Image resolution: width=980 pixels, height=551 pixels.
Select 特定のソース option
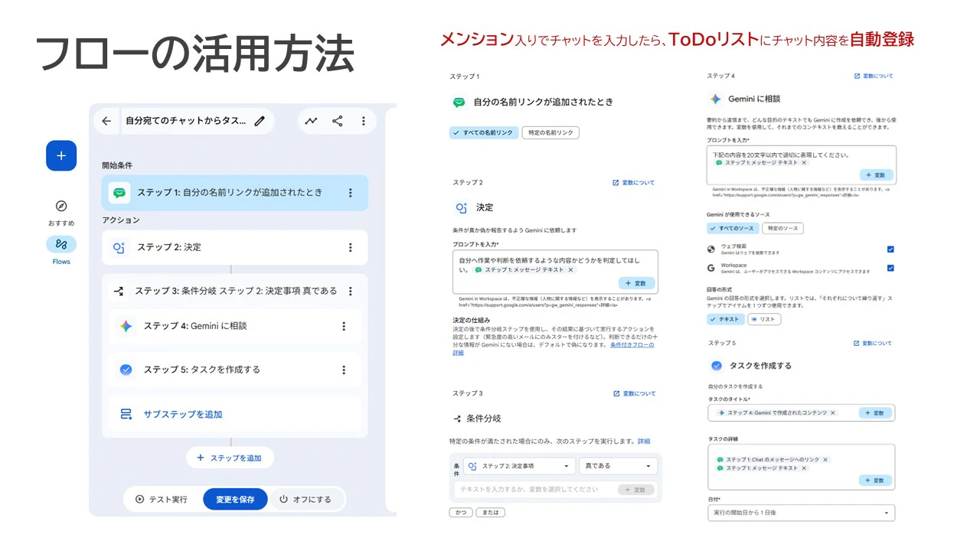pyautogui.click(x=782, y=228)
